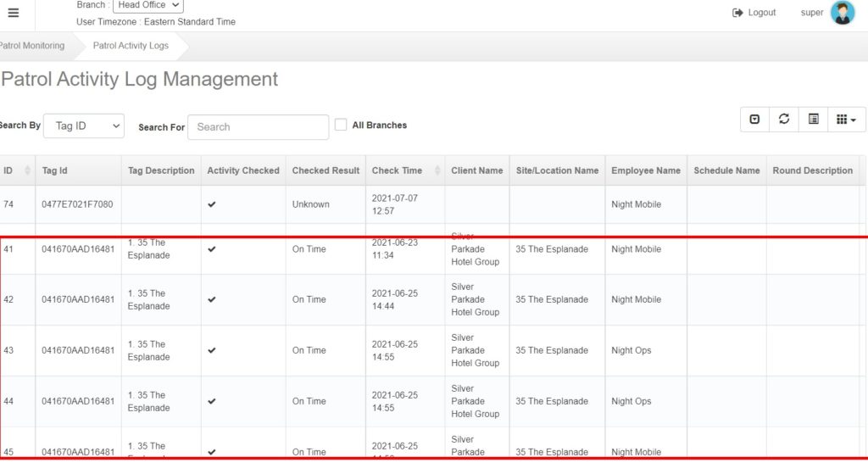Go to Patrol Monitoring breadcrumb
The width and height of the screenshot is (868, 474).
tap(32, 46)
